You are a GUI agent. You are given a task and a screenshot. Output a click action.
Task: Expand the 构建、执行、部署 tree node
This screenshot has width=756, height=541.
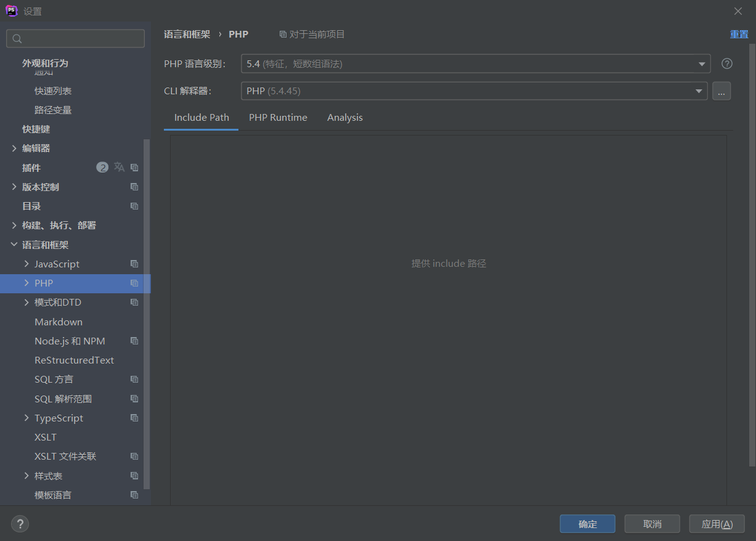(x=14, y=226)
